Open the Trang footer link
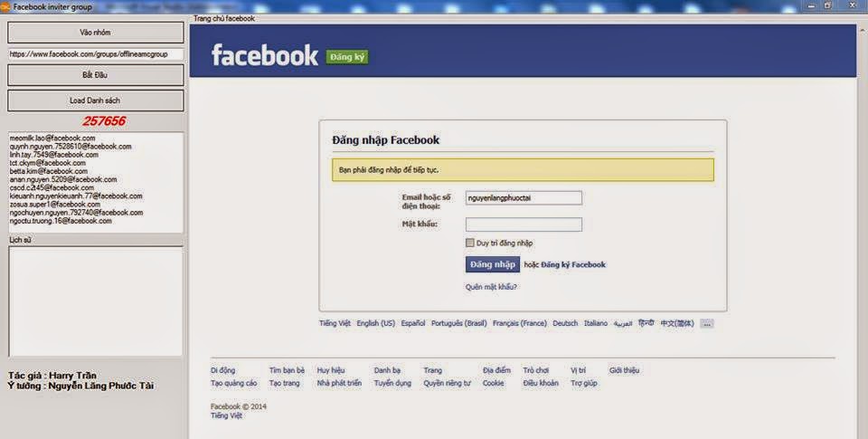868x439 pixels. click(433, 370)
